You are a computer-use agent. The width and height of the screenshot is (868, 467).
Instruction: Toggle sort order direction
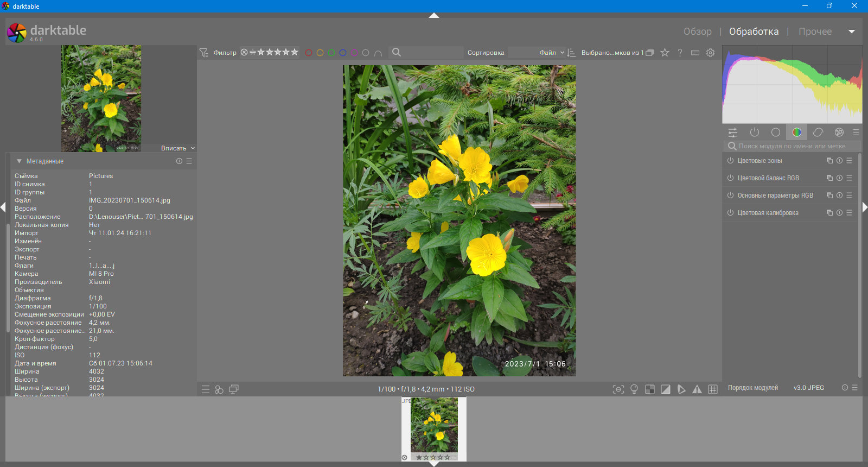point(571,53)
